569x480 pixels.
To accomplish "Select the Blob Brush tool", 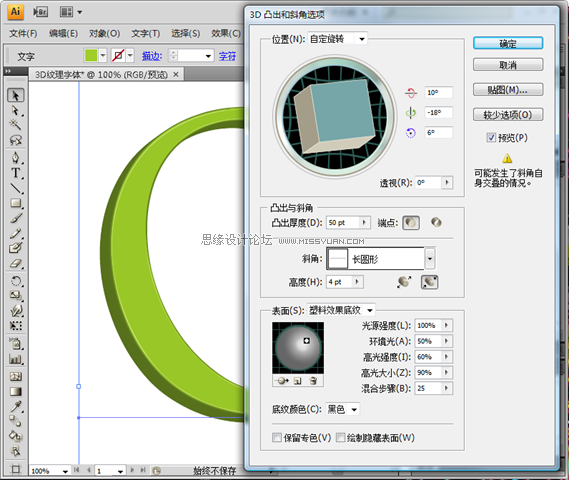I will tap(16, 248).
